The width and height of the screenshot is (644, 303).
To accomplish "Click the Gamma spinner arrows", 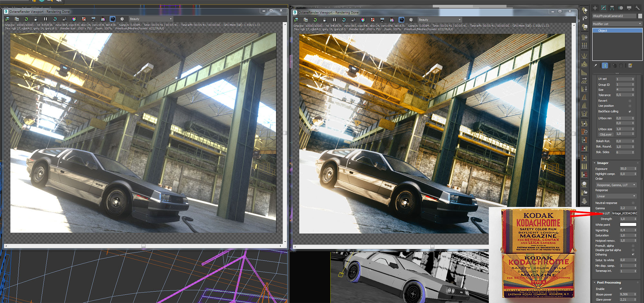I will pos(635,208).
